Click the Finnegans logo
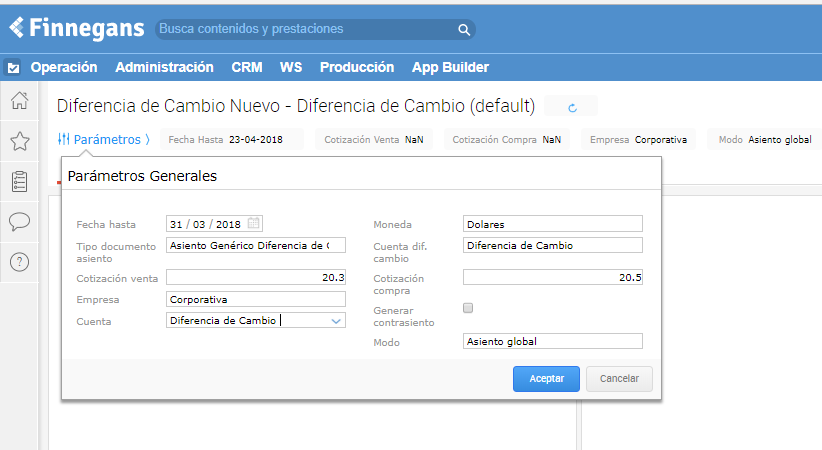The image size is (822, 450). (76, 28)
